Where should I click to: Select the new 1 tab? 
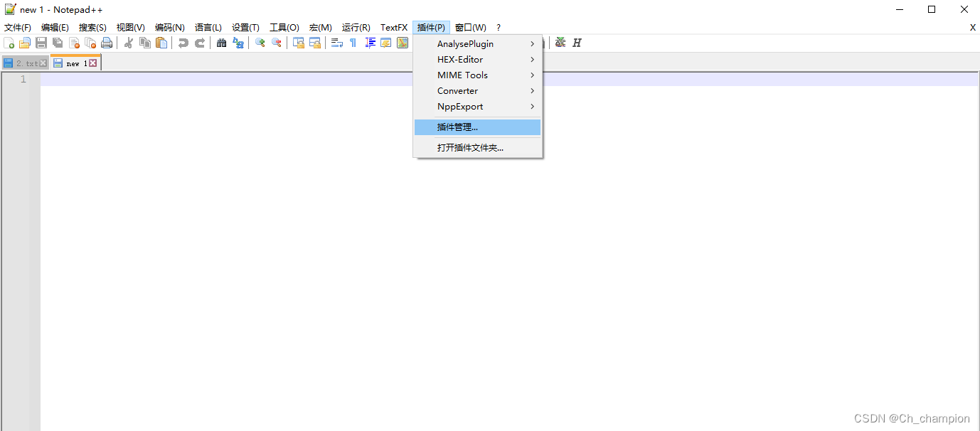(x=75, y=63)
